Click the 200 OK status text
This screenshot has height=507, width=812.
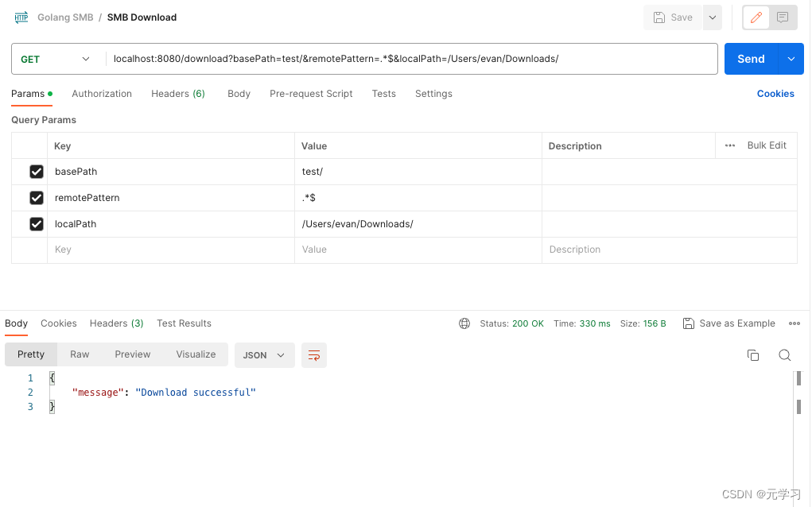(x=528, y=323)
